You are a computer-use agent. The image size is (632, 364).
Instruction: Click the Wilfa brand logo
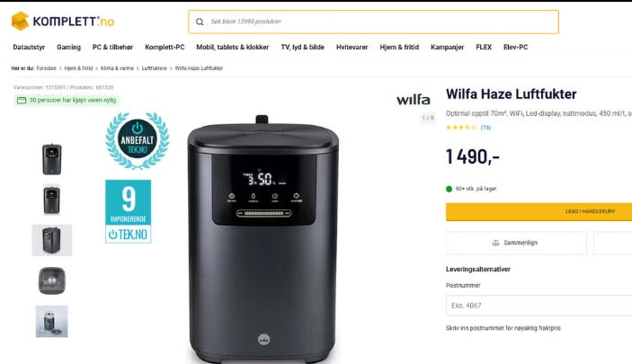coord(414,99)
